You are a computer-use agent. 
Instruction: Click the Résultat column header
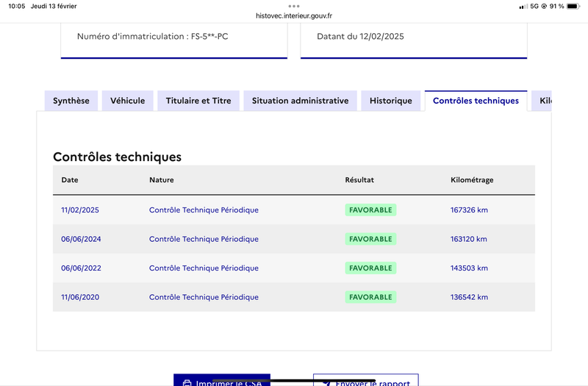359,179
